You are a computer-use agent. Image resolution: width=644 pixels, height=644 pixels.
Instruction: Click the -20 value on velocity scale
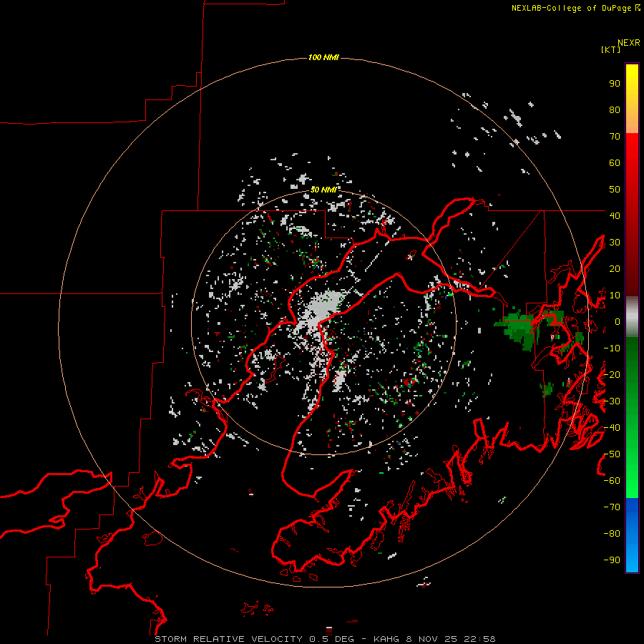pos(612,374)
